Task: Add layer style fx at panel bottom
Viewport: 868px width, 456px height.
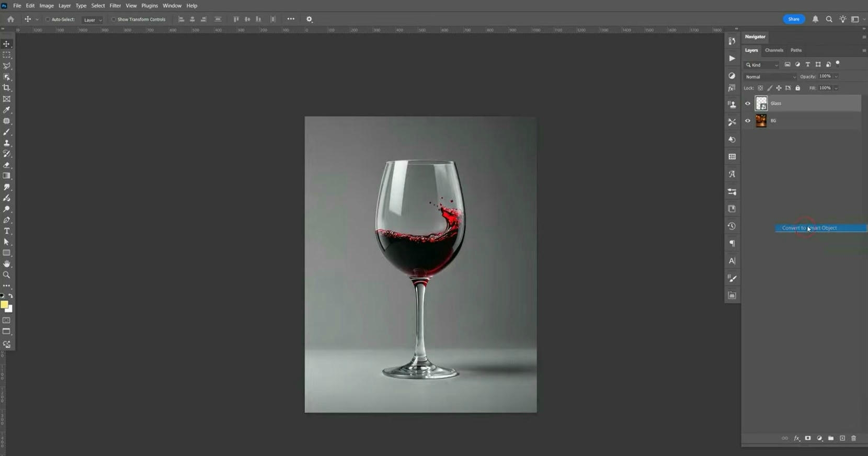Action: 796,438
